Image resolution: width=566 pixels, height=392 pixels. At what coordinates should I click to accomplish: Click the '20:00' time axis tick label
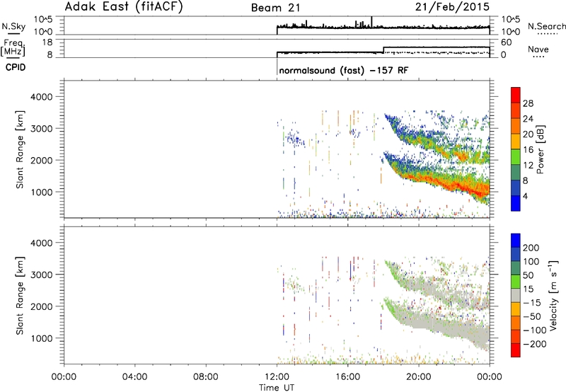[419, 377]
